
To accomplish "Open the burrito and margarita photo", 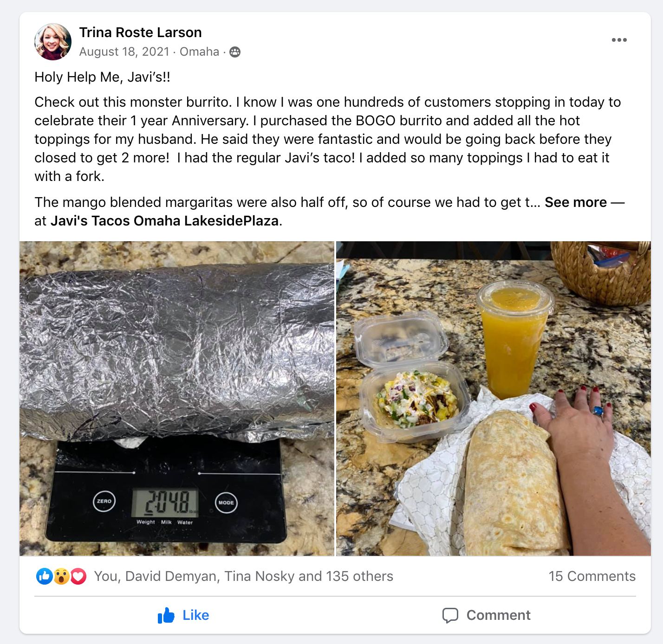I will coord(494,399).
